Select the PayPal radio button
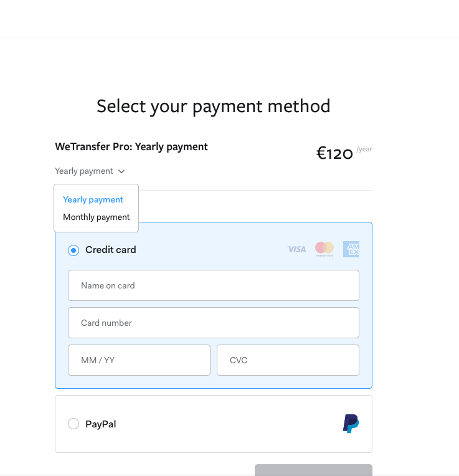 pos(73,424)
